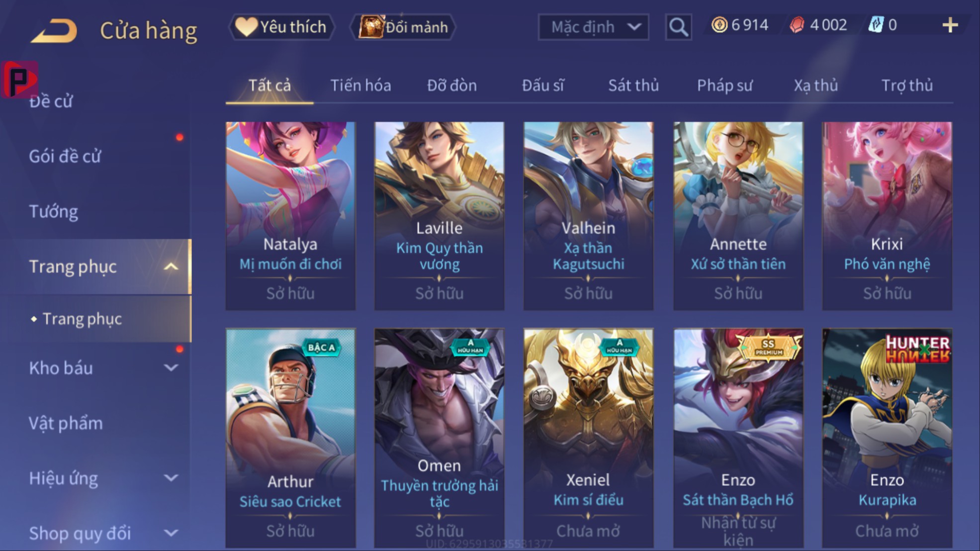Click the gold coin balance icon

[x=719, y=25]
